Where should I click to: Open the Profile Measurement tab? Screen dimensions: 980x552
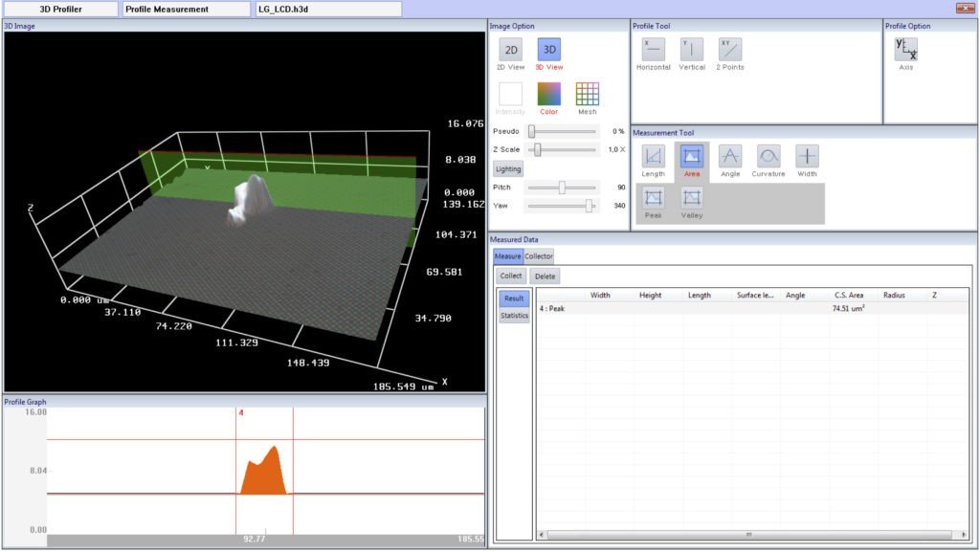point(187,10)
